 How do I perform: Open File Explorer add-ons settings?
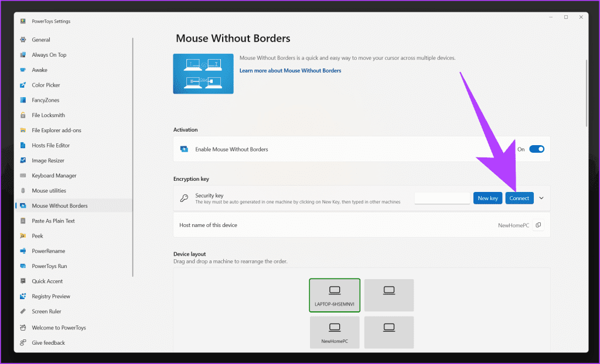pyautogui.click(x=74, y=131)
